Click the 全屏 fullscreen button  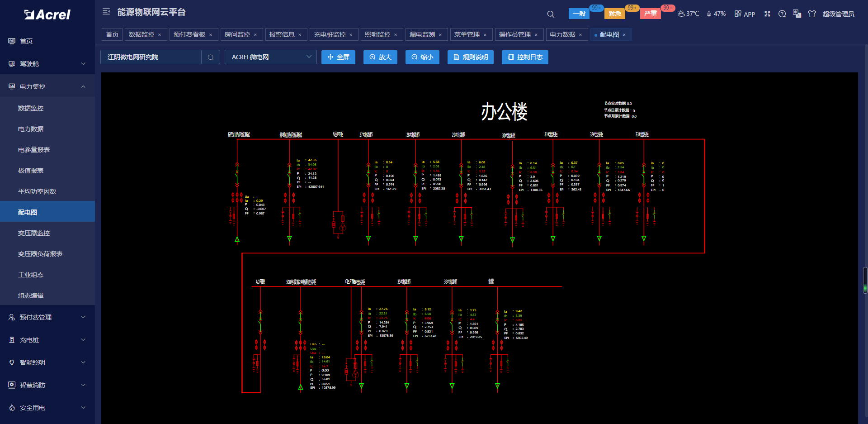coord(338,57)
